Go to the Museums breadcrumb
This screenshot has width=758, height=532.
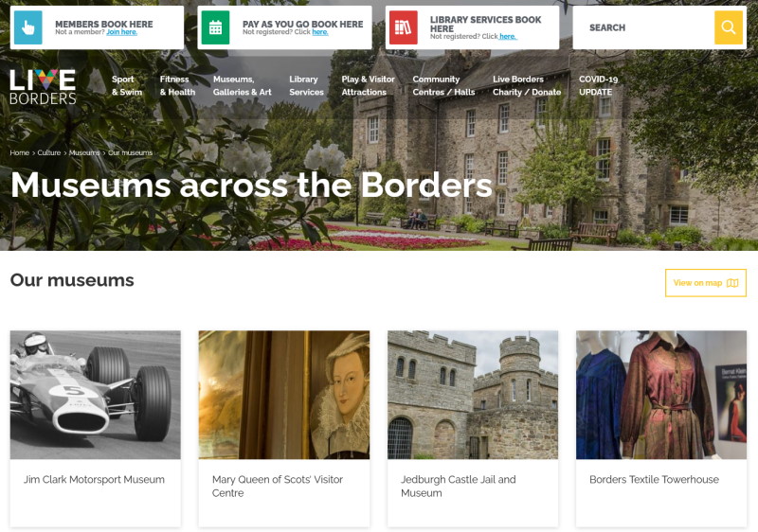click(84, 152)
